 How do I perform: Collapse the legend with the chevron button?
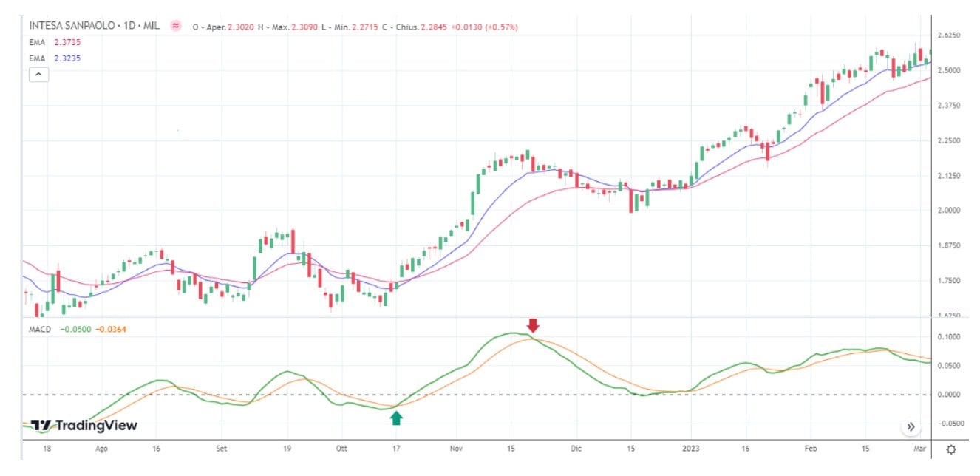(38, 74)
